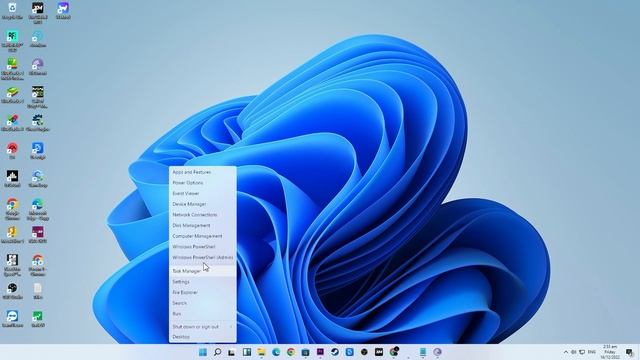640x360 pixels.
Task: Open Run from the context menu
Action: (202, 313)
